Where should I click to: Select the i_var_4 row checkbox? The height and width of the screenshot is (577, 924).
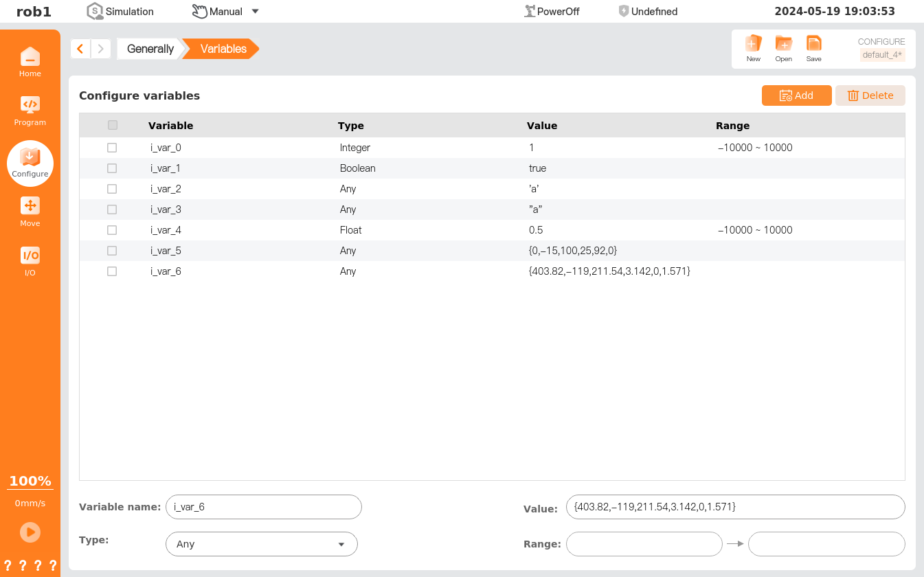click(112, 230)
